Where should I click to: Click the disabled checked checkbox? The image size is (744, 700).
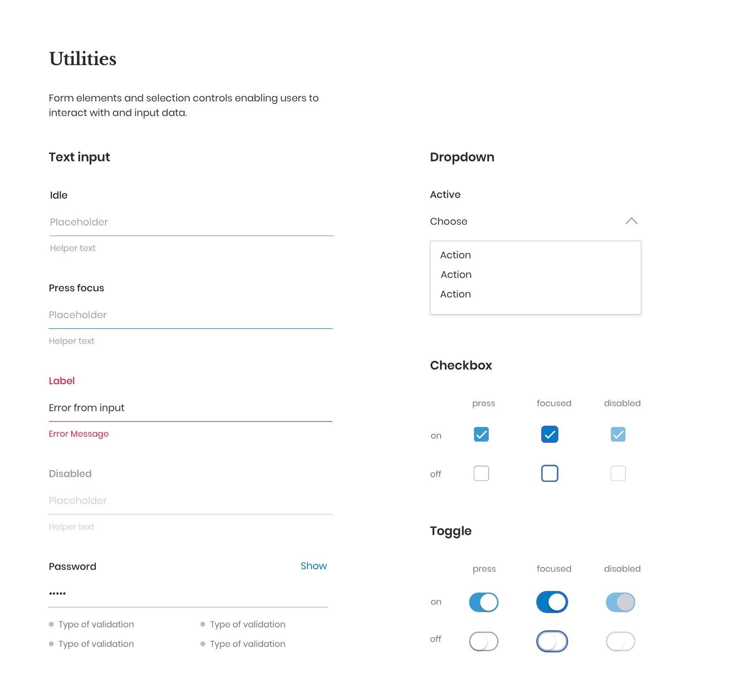pos(618,434)
